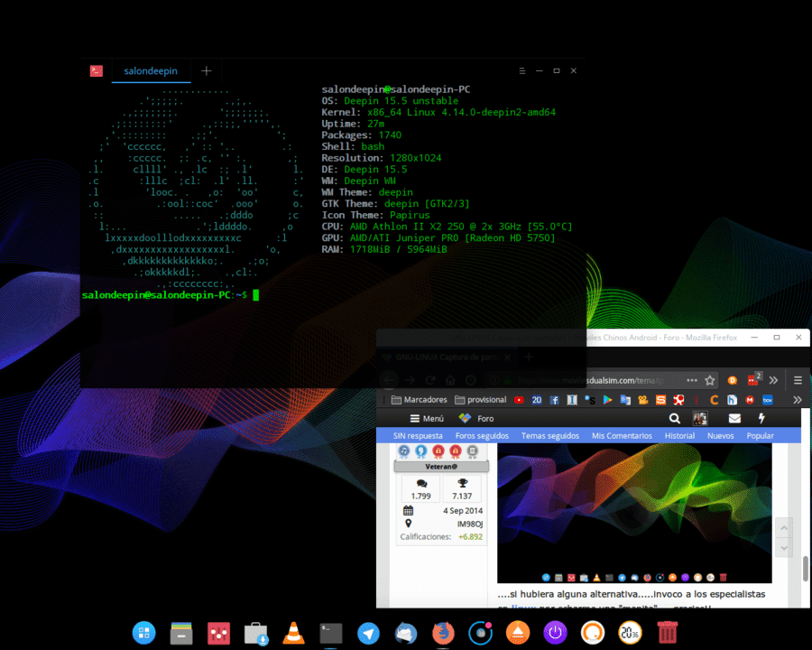Image resolution: width=812 pixels, height=650 pixels.
Task: Click the dock clock showing 20:36
Action: [x=631, y=633]
